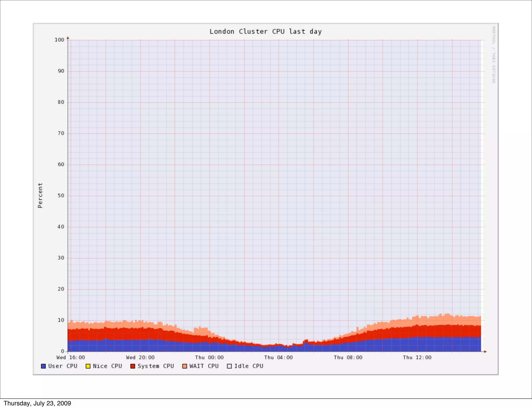Click the Thu 08:00 time axis label

pos(348,358)
